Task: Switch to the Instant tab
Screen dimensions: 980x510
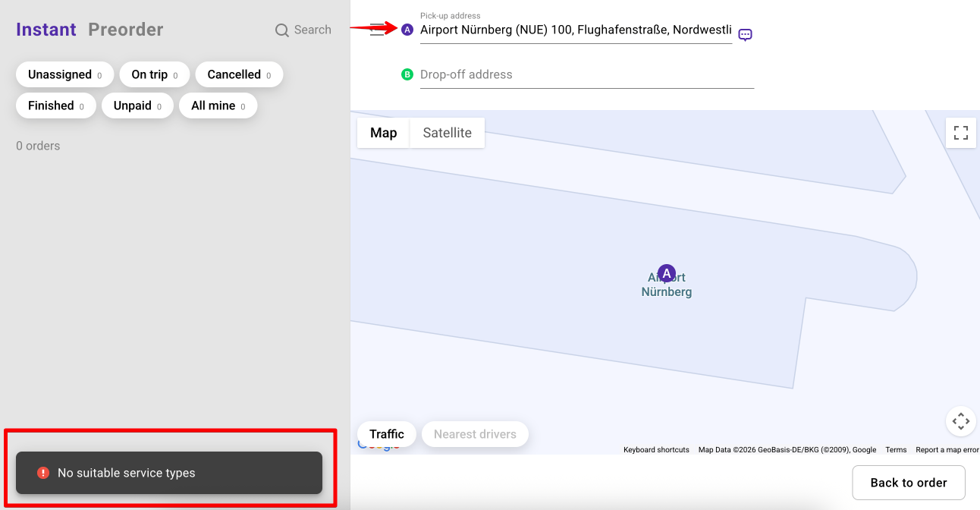Action: (46, 30)
